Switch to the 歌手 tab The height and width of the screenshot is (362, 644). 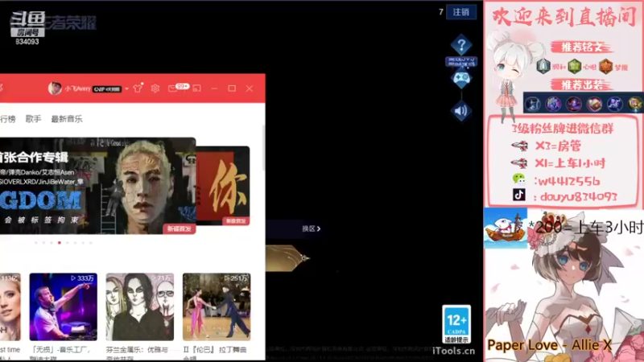point(33,119)
